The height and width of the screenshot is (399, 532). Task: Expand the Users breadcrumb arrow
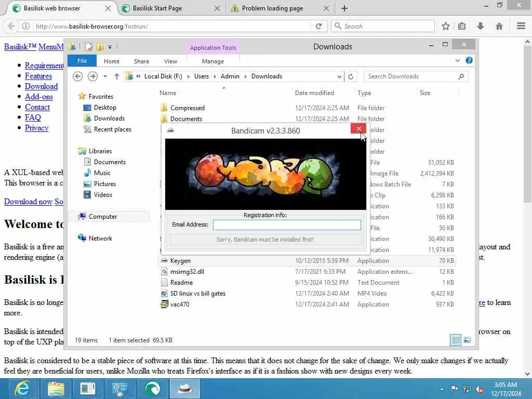[x=215, y=76]
